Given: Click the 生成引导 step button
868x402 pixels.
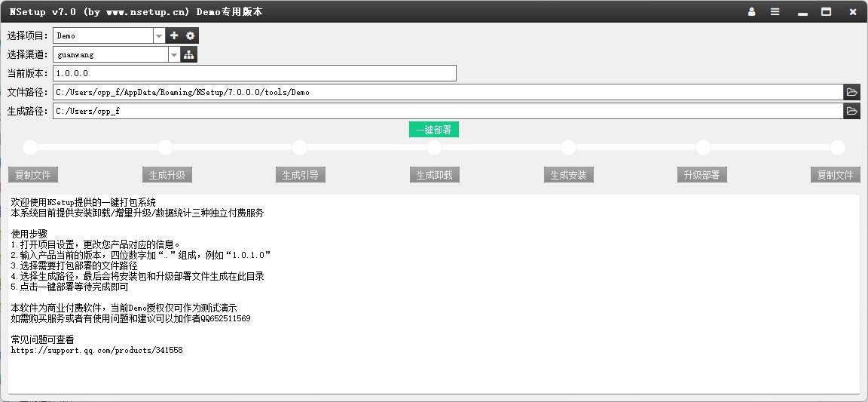Looking at the screenshot, I should pyautogui.click(x=301, y=175).
